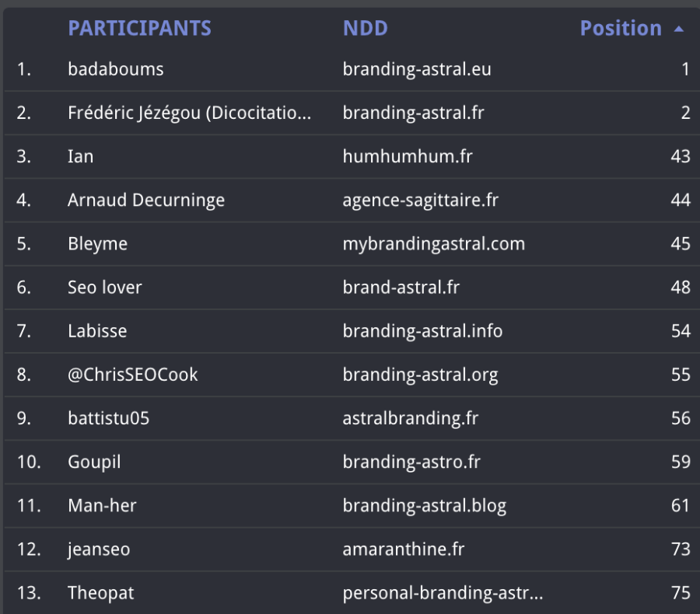The width and height of the screenshot is (700, 614).
Task: Select the mybrandingastral.com domain cell
Action: pos(433,243)
